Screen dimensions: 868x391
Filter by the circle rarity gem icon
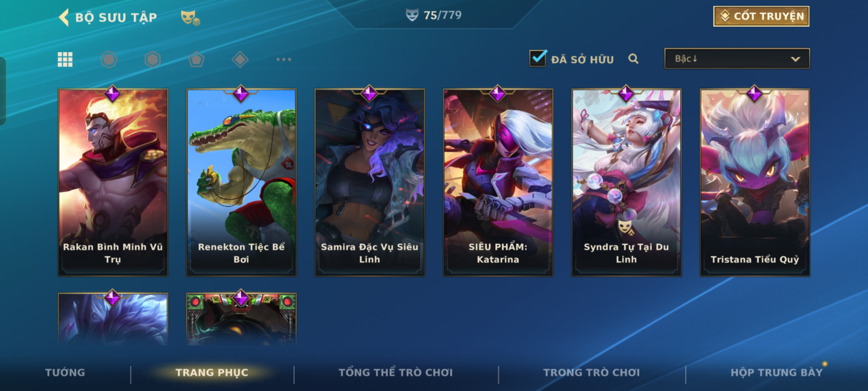tap(109, 59)
